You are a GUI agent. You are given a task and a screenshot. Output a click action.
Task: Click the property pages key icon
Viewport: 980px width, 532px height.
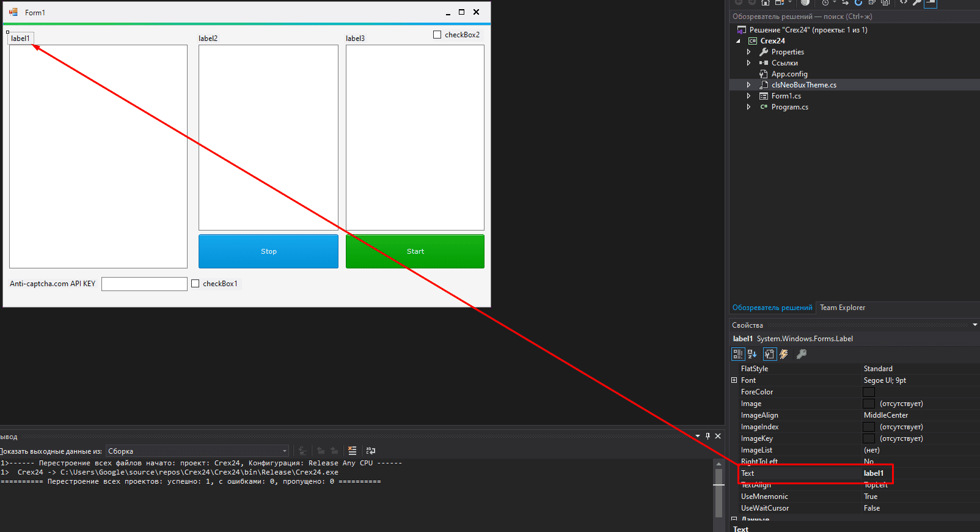click(x=802, y=354)
